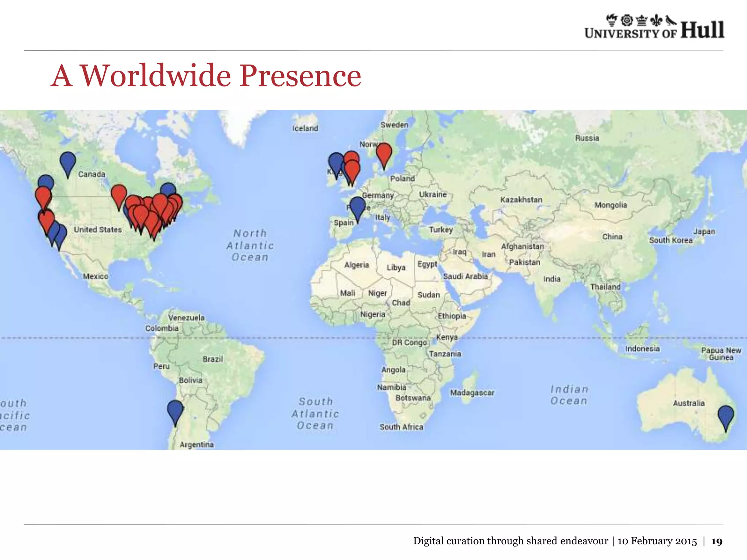Click the 'Algeria' country label

357,265
